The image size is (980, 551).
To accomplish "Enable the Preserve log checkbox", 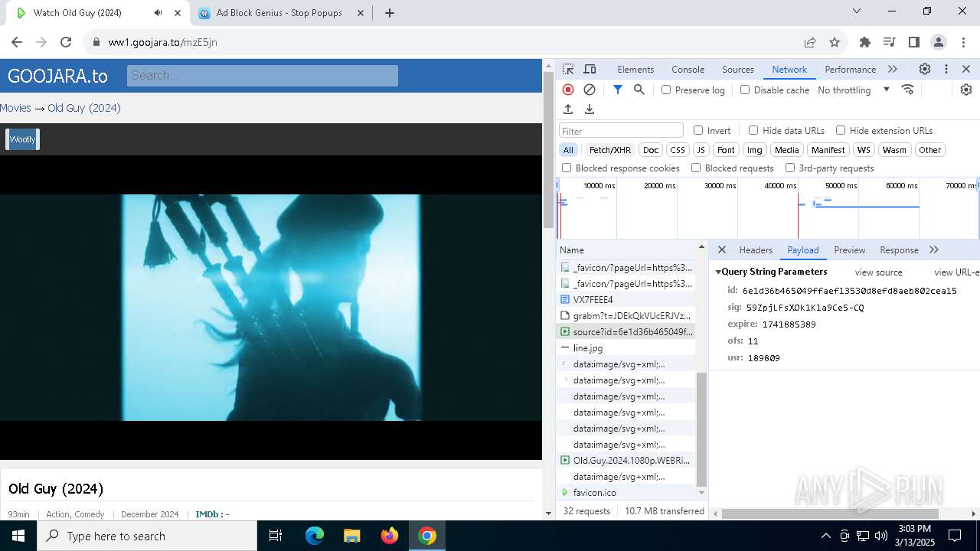I will [x=666, y=90].
